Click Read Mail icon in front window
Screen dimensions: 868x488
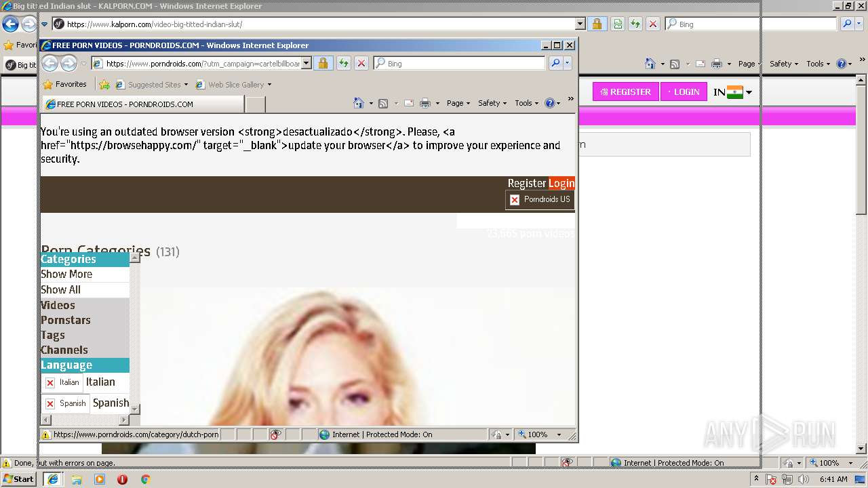click(x=409, y=103)
